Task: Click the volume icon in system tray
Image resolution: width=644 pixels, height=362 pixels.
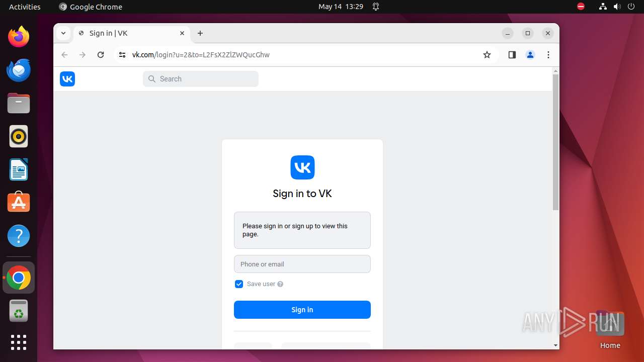Action: pos(617,7)
